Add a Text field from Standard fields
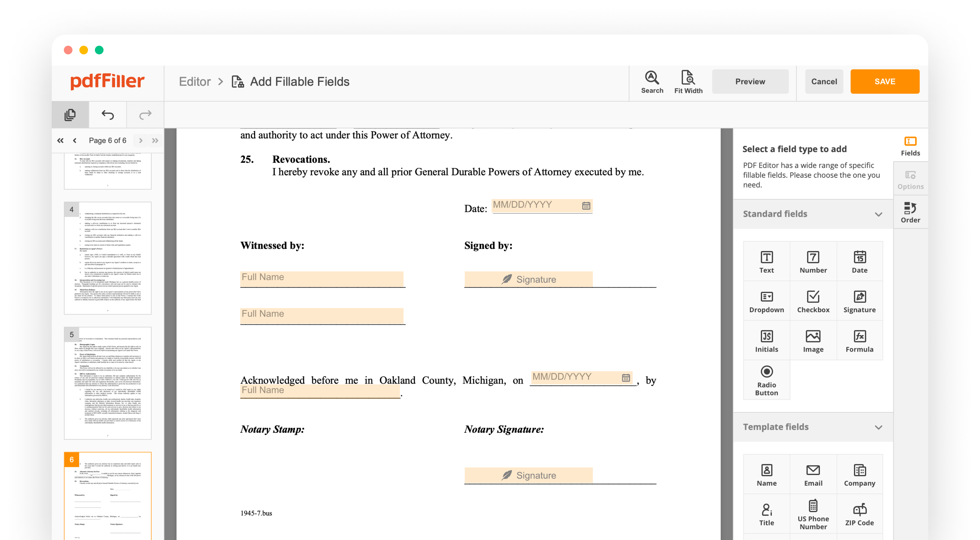Viewport: 980px width, 540px height. coord(766,261)
